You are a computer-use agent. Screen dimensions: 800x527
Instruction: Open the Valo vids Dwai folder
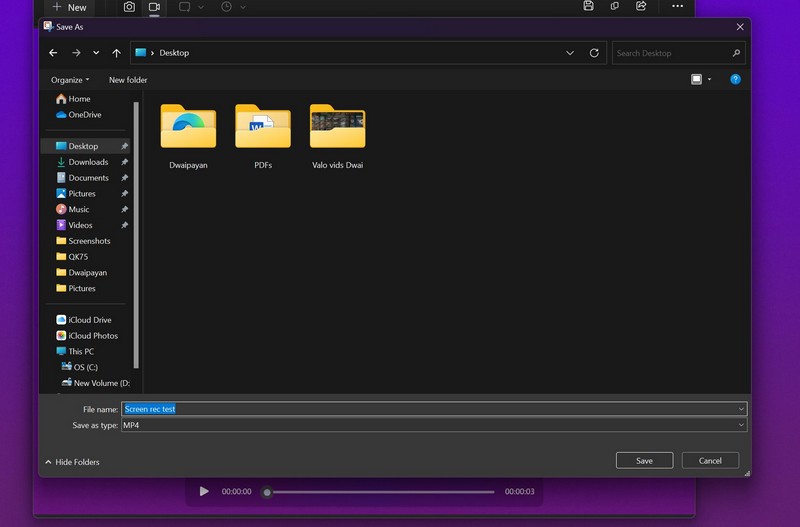[337, 127]
